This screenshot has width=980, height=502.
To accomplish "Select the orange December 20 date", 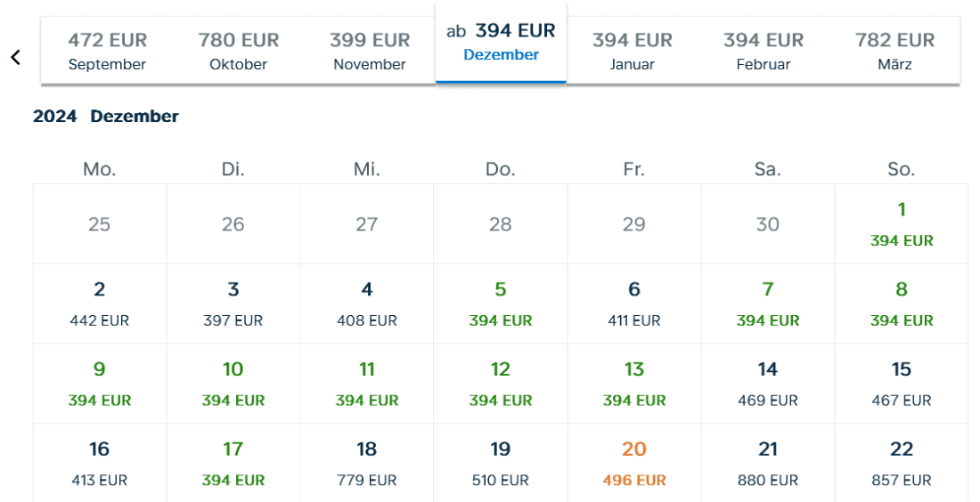I will [634, 464].
